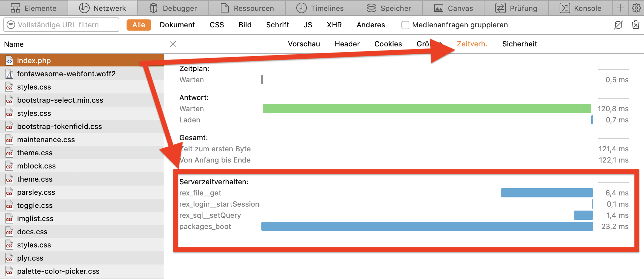Open the Debugger tab
Image resolution: width=644 pixels, height=279 pixels.
point(173,8)
